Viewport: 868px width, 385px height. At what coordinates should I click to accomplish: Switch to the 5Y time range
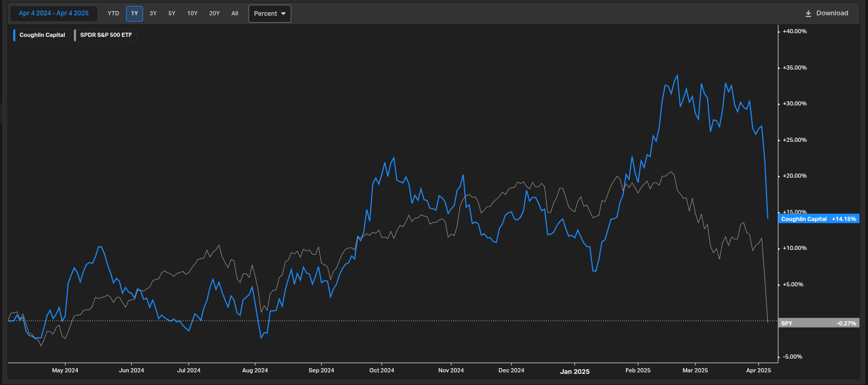pyautogui.click(x=172, y=14)
